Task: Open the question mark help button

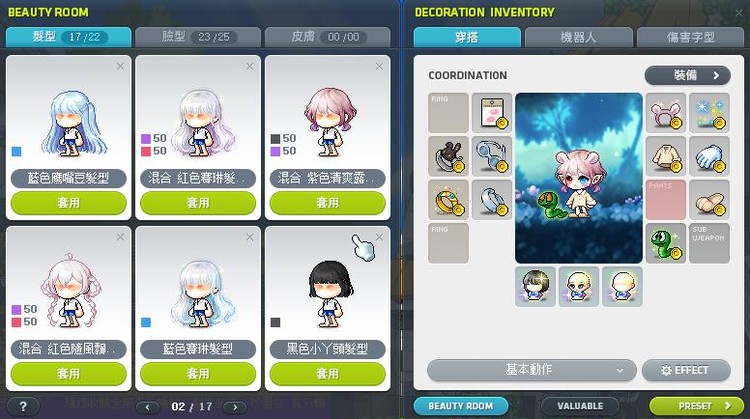Action: point(23,407)
